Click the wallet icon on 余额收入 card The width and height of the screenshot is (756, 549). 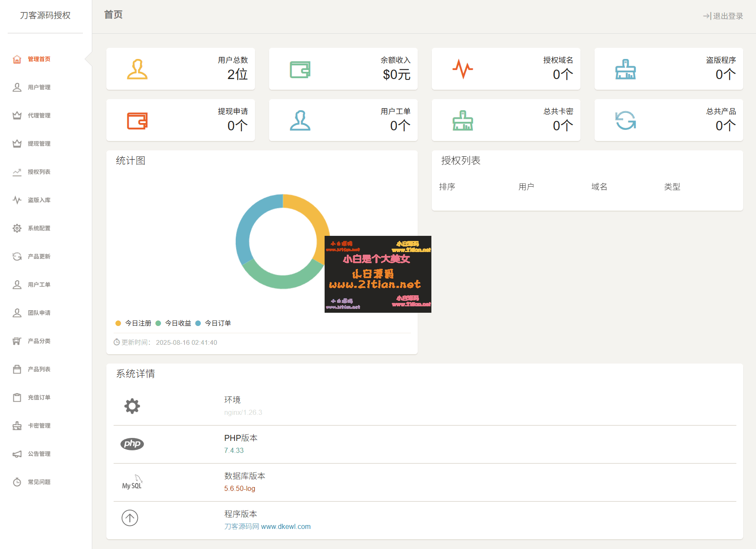pos(300,69)
